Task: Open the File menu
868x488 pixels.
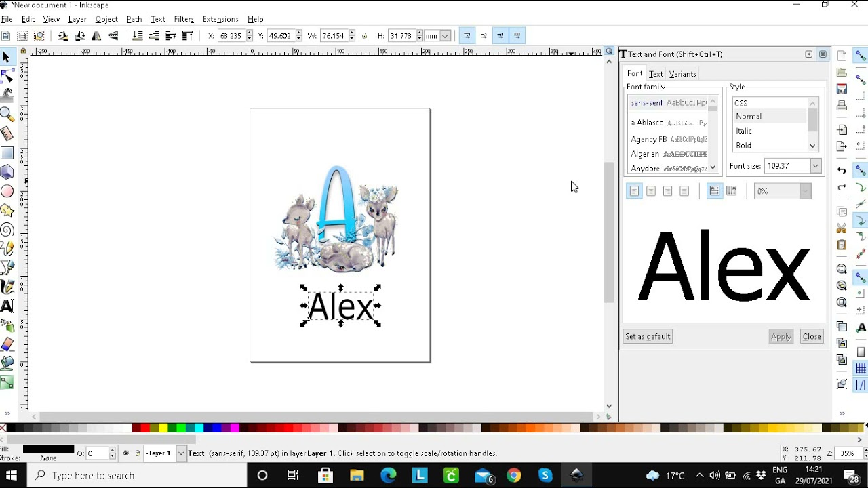Action: [7, 19]
